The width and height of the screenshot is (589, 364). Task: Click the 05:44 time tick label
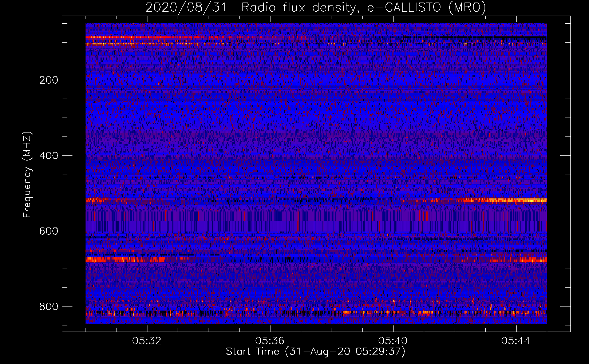tap(516, 341)
